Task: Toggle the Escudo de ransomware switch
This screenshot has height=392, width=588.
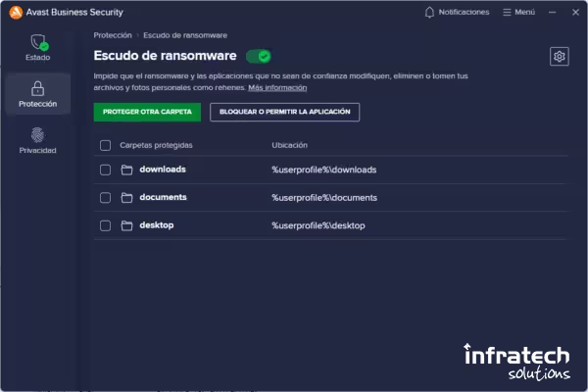Action: tap(259, 57)
